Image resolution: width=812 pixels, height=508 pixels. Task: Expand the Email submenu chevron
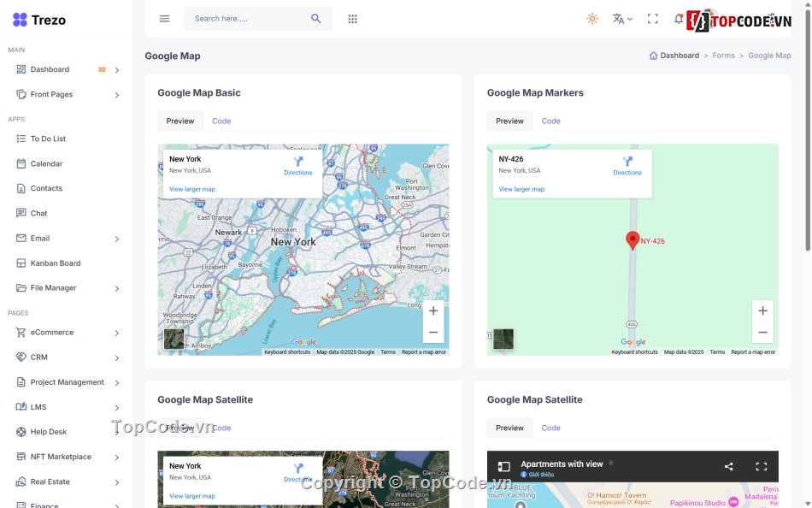(x=117, y=239)
